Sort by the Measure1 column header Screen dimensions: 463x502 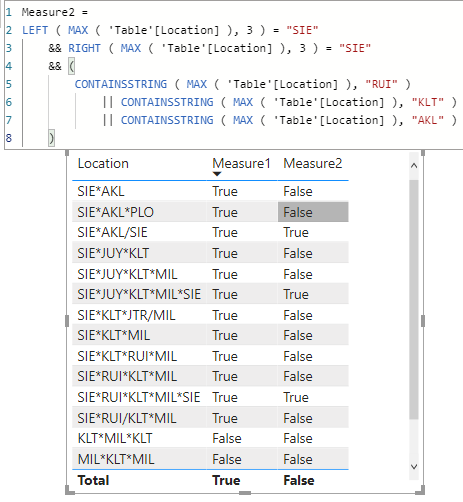(241, 164)
